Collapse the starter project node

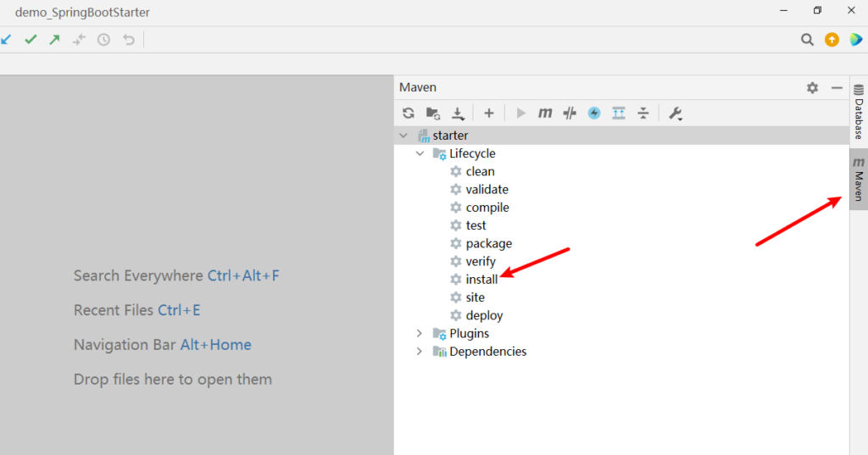point(403,135)
